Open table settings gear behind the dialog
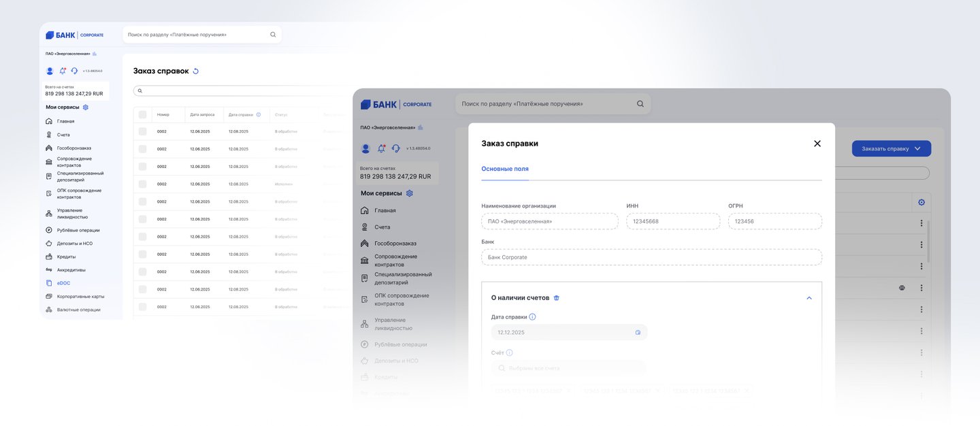The image size is (980, 426). point(921,202)
